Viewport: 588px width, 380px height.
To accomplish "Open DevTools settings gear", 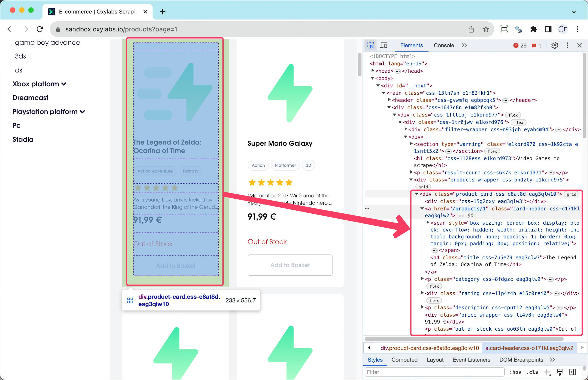I will tap(554, 45).
